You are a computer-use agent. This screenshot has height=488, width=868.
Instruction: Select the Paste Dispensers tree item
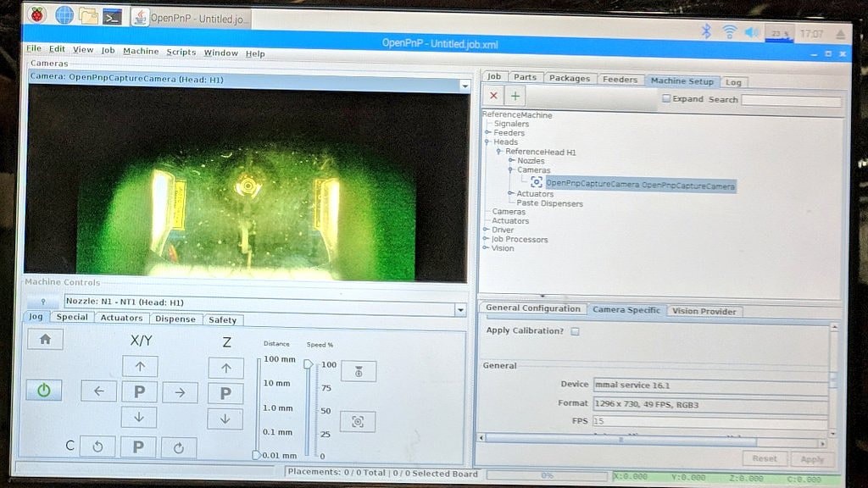[549, 203]
